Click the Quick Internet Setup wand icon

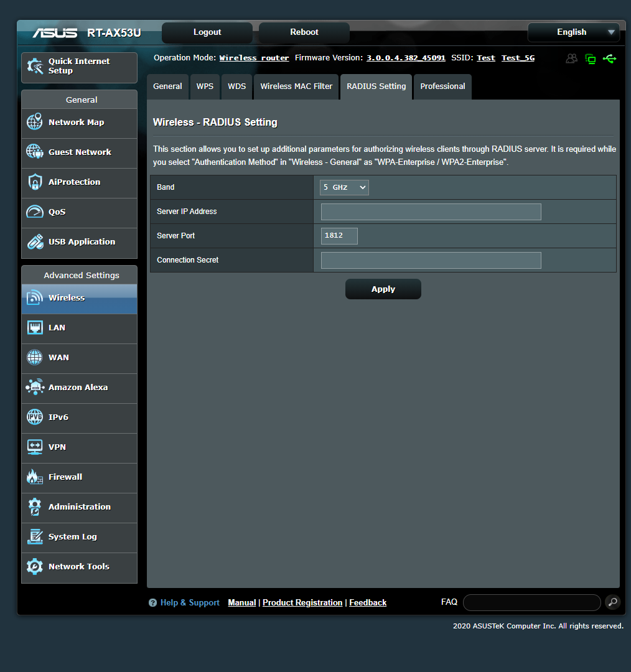tap(35, 66)
